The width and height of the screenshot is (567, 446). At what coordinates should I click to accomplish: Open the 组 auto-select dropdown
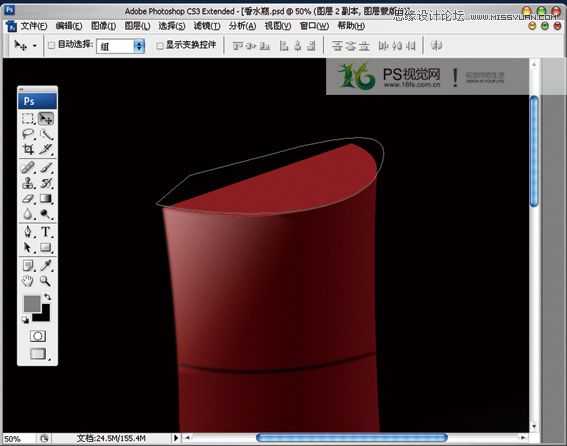pyautogui.click(x=120, y=46)
